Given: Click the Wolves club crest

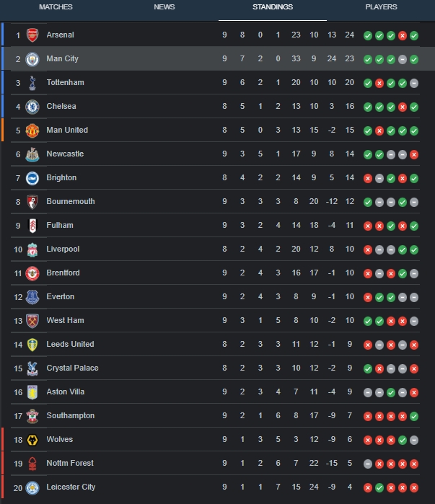Looking at the screenshot, I should click(32, 440).
